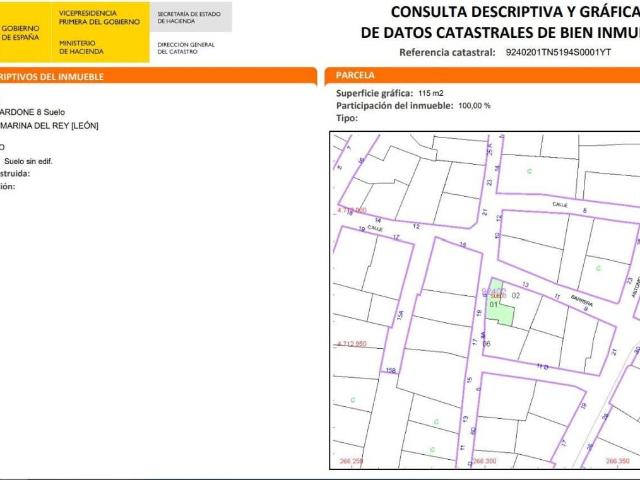Screen dimensions: 640x480
Task: Click the 4.712.900 coordinate label on map
Action: click(352, 211)
